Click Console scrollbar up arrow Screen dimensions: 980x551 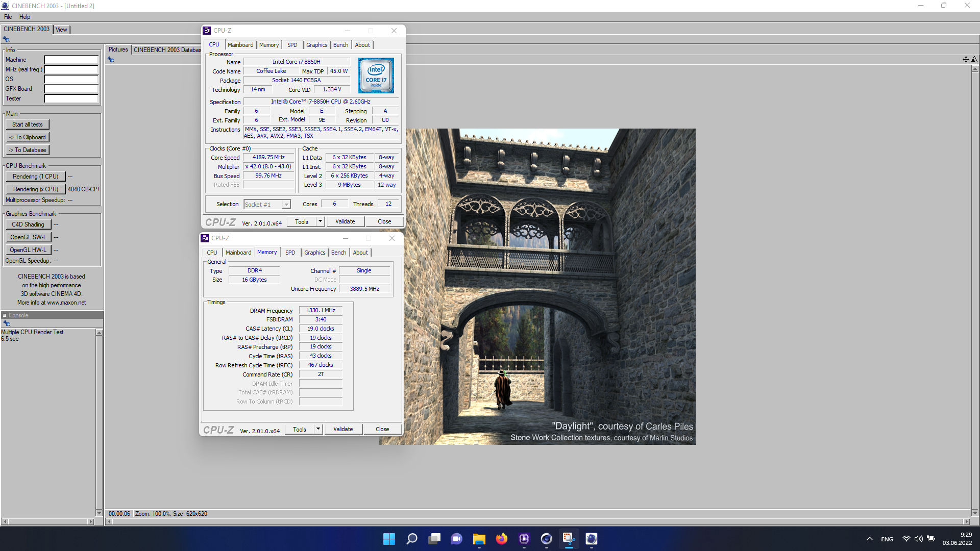pos(99,333)
